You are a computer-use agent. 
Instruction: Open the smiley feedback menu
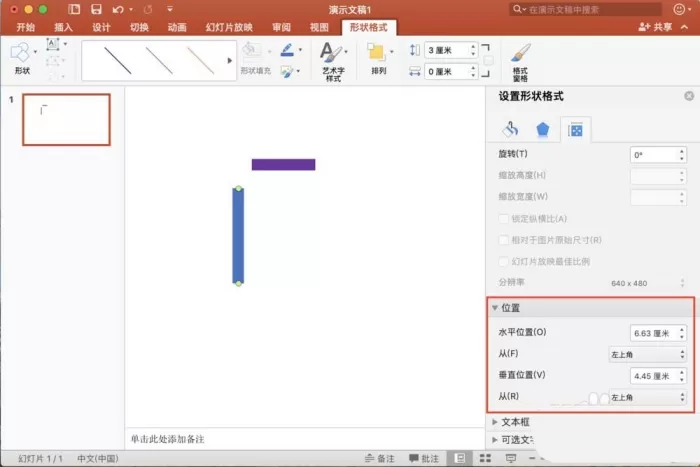[682, 9]
